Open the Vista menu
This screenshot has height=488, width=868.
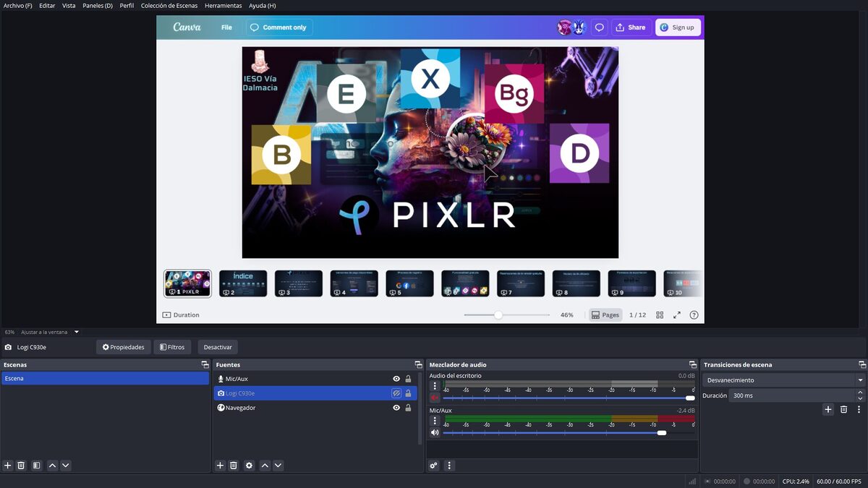coord(69,6)
